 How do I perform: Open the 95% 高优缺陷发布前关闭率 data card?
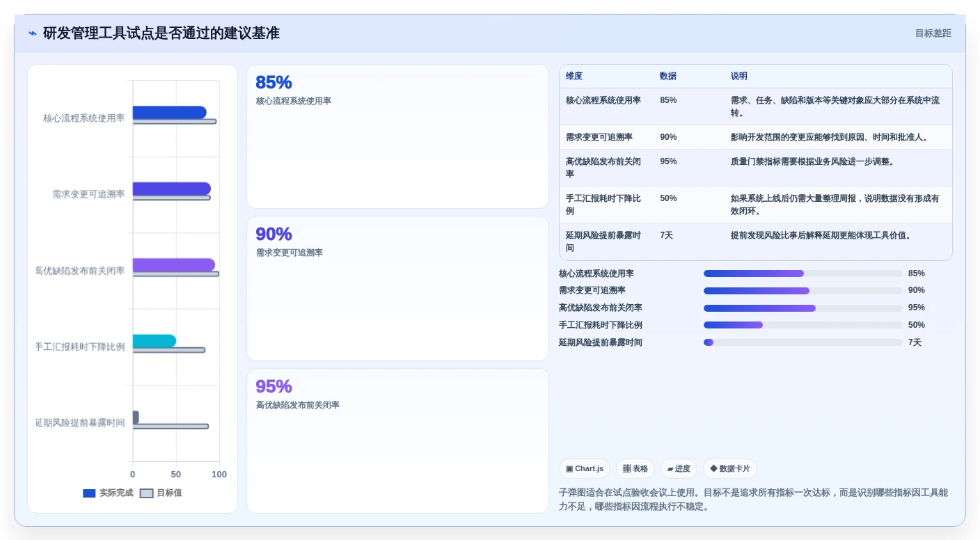[397, 440]
